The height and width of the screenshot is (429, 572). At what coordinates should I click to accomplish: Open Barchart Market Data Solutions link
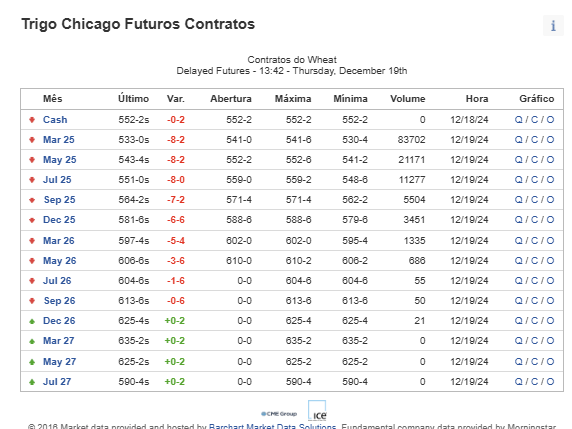(272, 426)
